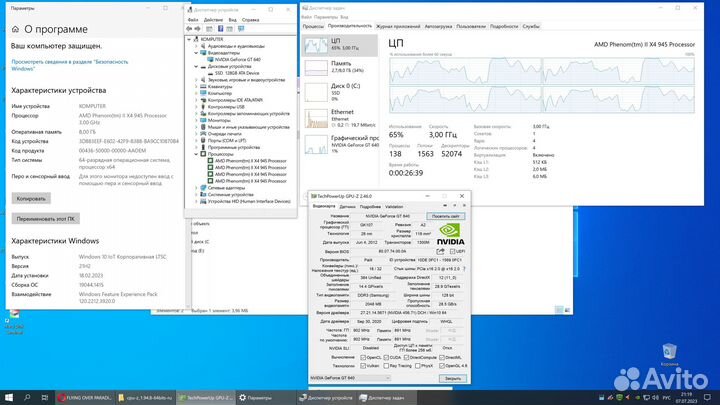This screenshot has height=405, width=720.
Task: Click the Forward arrow in Device Manager toolbar
Action: pos(197,28)
